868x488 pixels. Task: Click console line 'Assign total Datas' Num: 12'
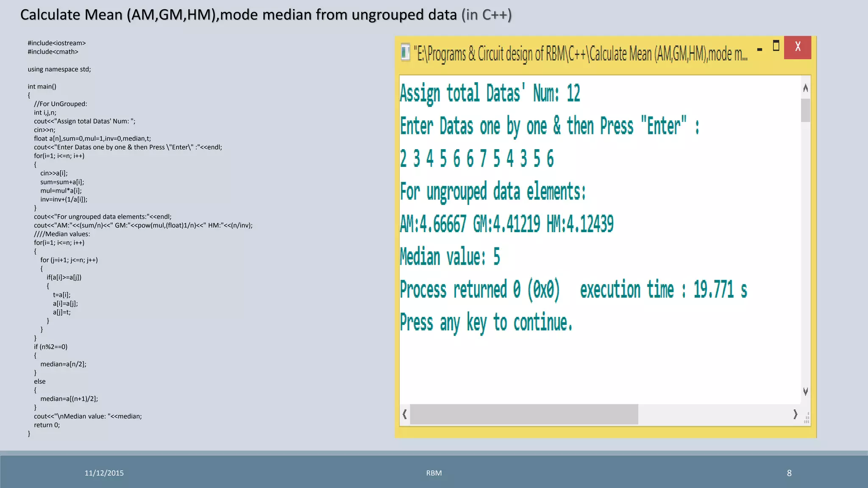490,94
